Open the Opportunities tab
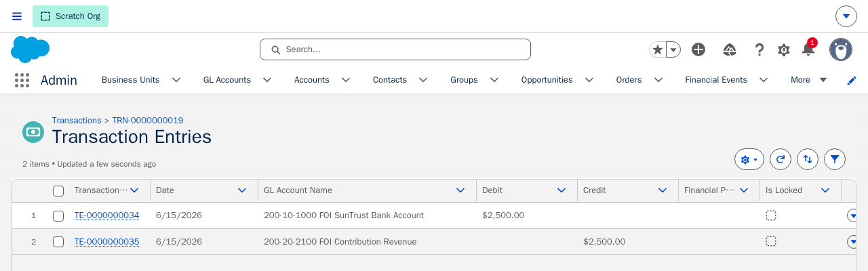 pos(547,80)
